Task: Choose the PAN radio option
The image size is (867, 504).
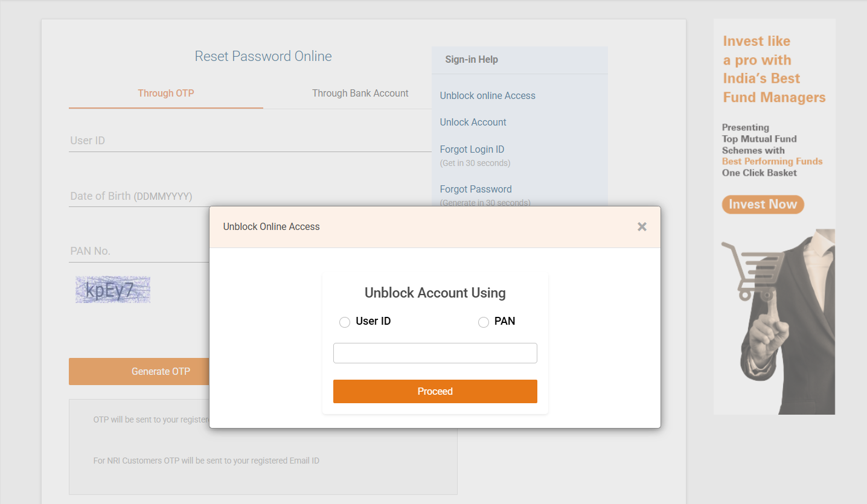Action: point(484,322)
